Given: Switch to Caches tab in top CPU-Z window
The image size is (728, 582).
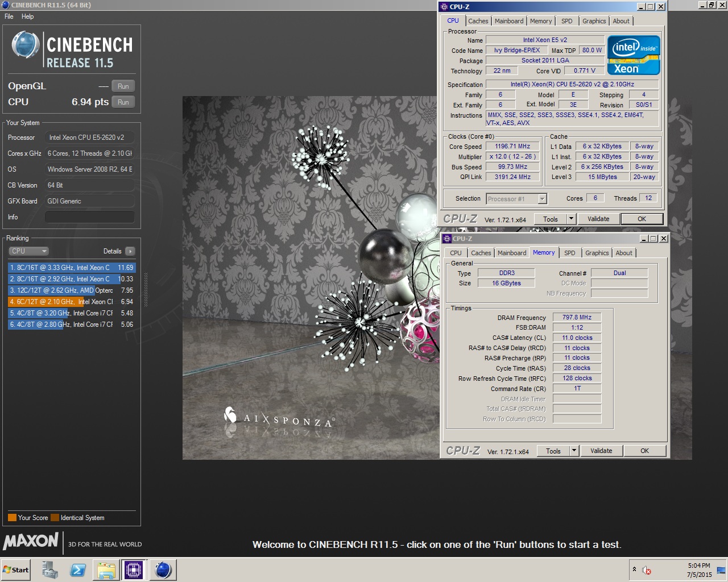Looking at the screenshot, I should pyautogui.click(x=478, y=21).
